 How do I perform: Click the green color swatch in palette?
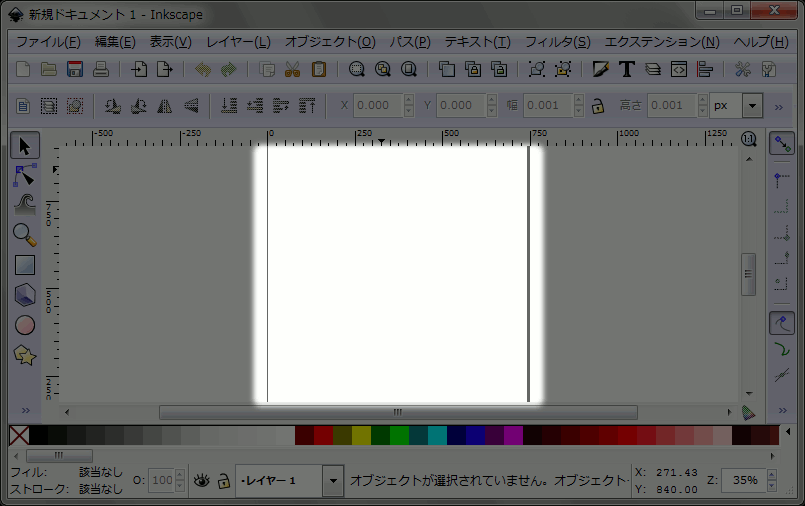[399, 436]
